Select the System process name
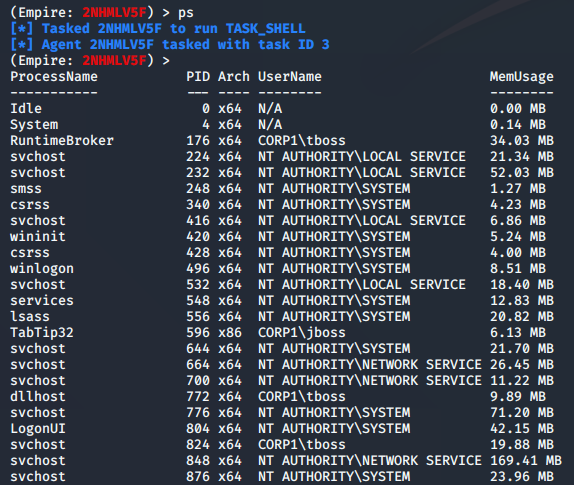The height and width of the screenshot is (485, 574). pyautogui.click(x=34, y=125)
